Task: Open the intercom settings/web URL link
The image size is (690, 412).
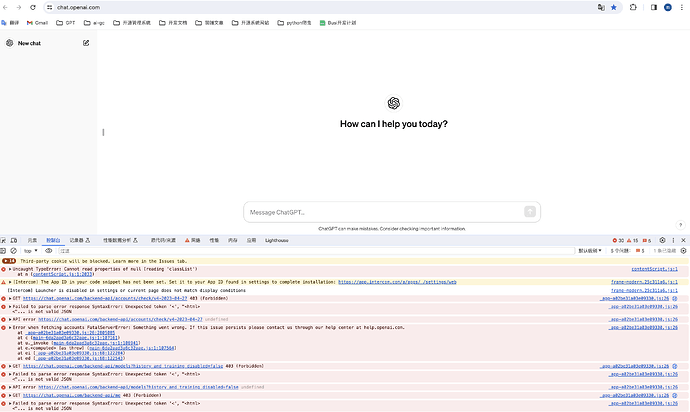Action: [397, 282]
